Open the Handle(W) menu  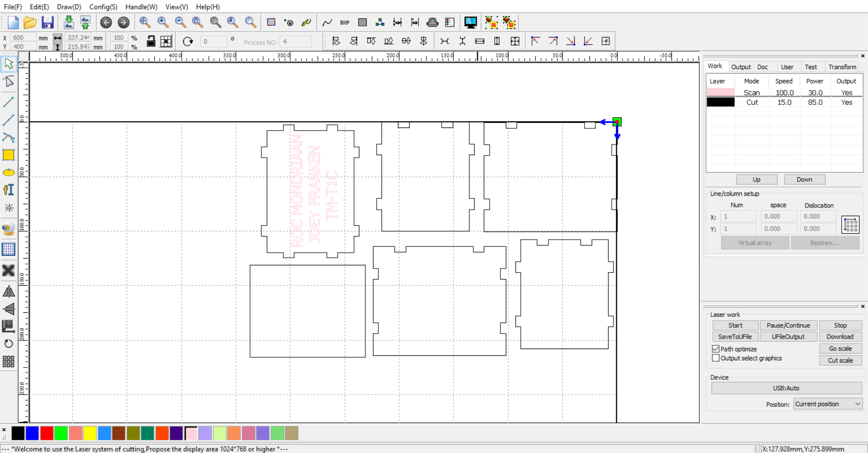(x=141, y=7)
